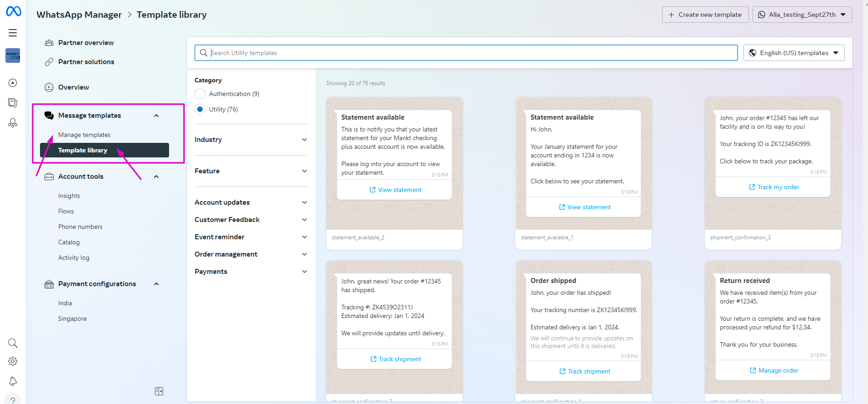Open the Alla_testing_Sept27th account dropdown
868x404 pixels.
coord(802,15)
